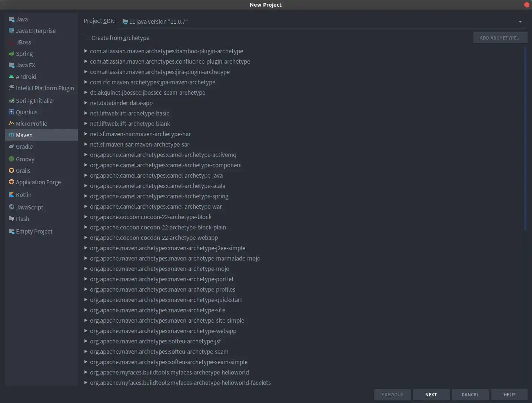Open the Project SDK dropdown
The image size is (532, 403).
(x=321, y=21)
